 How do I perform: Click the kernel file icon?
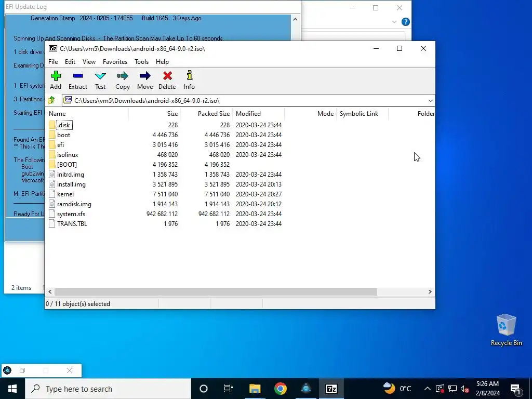[x=52, y=194]
